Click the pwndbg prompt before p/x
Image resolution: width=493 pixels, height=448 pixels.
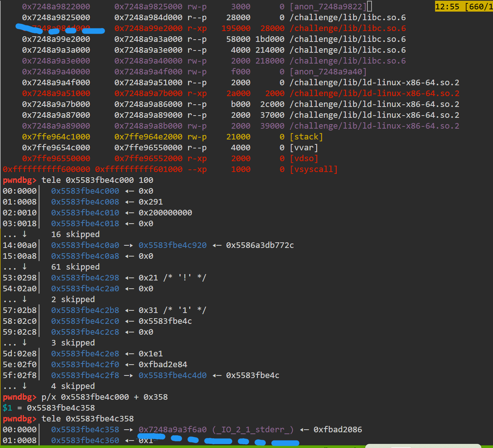pos(20,397)
